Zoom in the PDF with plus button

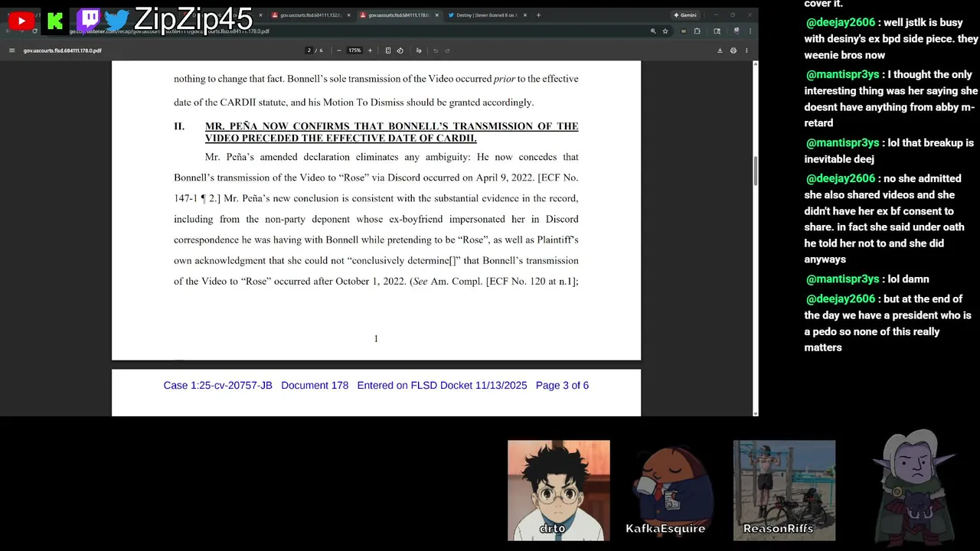tap(370, 51)
